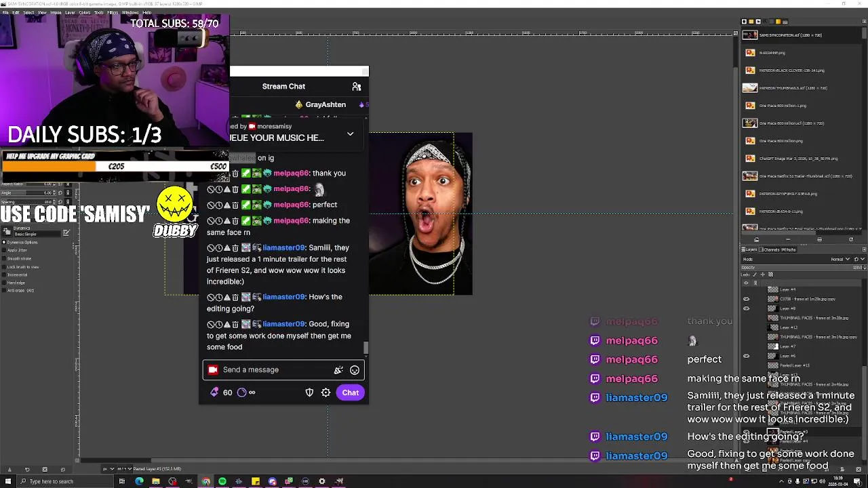Image resolution: width=868 pixels, height=488 pixels.
Task: Open the File menu in GIMP
Action: point(5,12)
